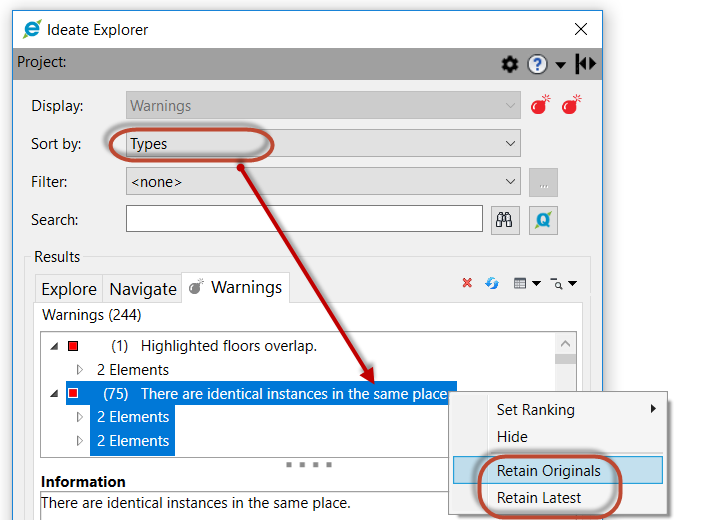Open the Sort by Types dropdown

click(x=323, y=143)
